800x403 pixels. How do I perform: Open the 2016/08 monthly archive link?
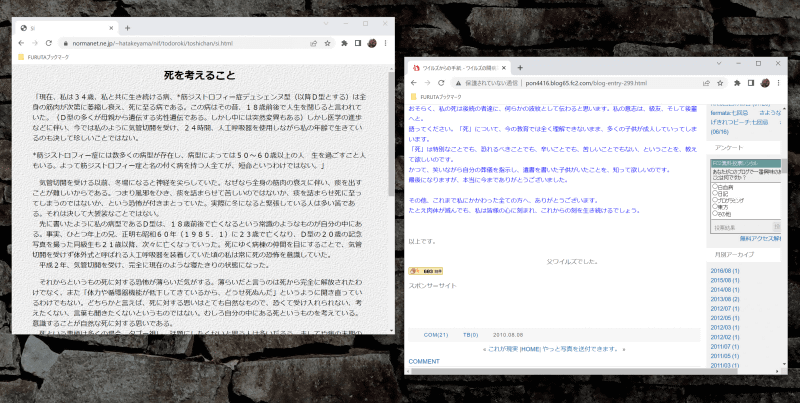click(722, 270)
